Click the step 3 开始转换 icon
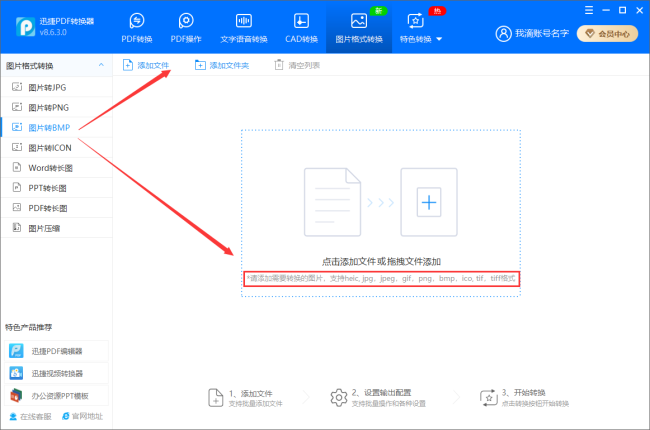 [488, 398]
